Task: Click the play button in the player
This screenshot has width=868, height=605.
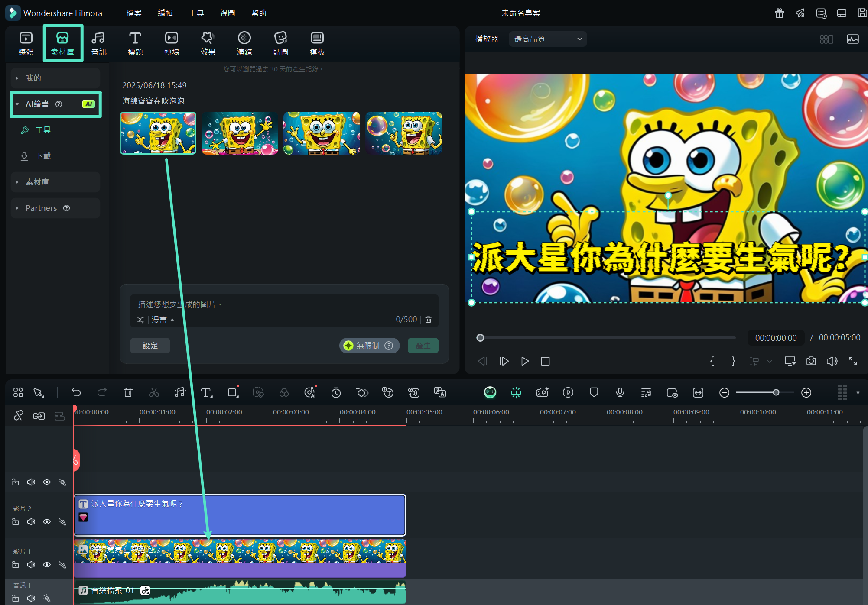Action: pos(524,361)
